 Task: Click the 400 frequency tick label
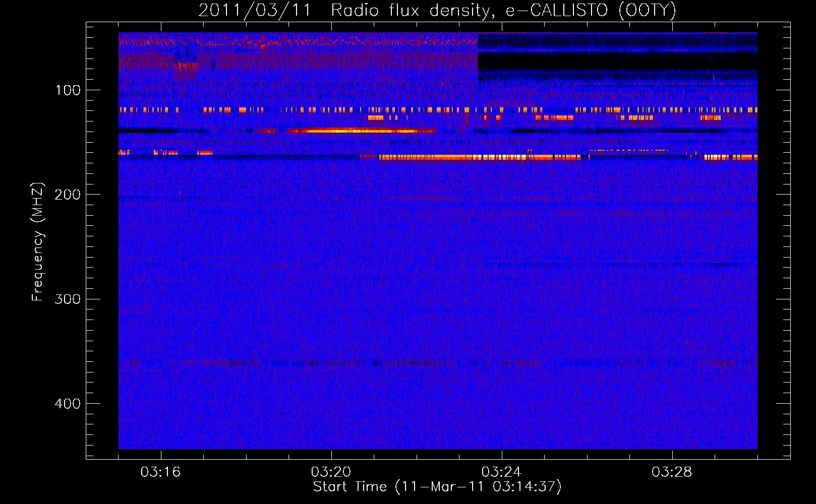point(68,404)
